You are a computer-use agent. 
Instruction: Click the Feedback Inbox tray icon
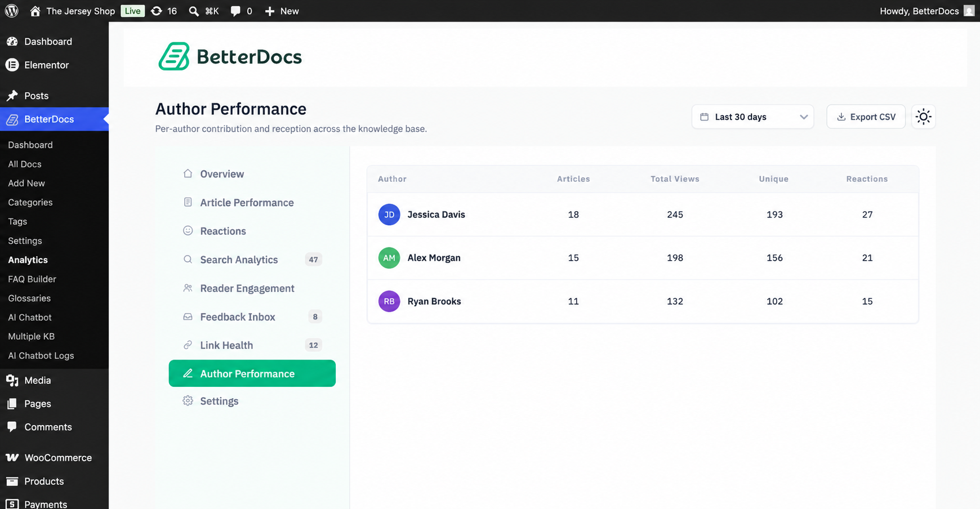[188, 316]
